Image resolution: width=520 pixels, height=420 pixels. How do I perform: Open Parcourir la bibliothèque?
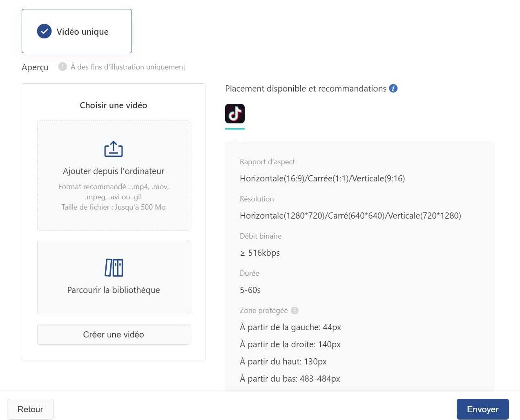[x=114, y=277]
